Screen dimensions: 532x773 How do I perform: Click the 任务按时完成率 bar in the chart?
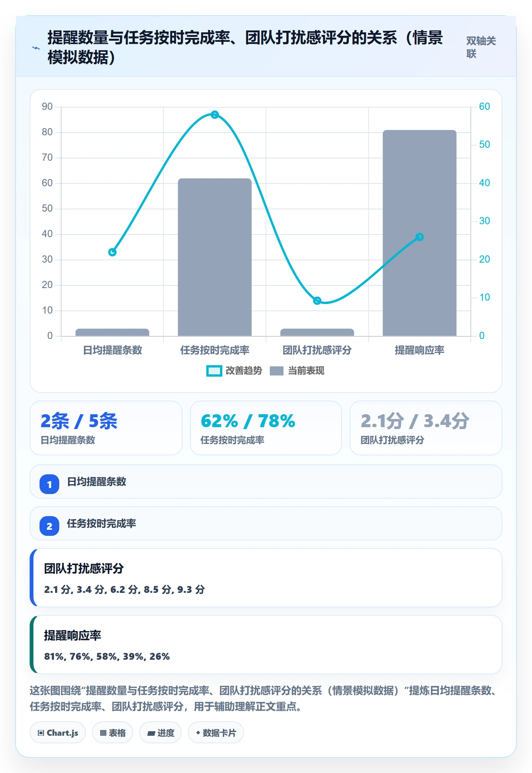pos(215,257)
